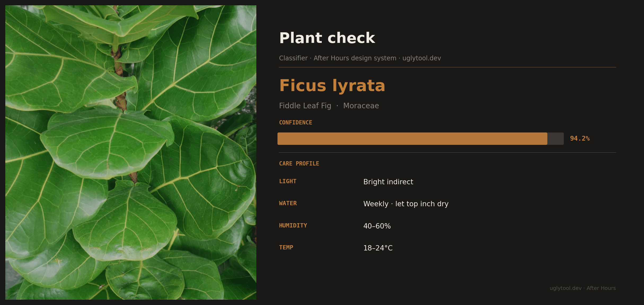Viewport: 644px width, 305px height.
Task: Click the 40–60% humidity value
Action: point(377,226)
